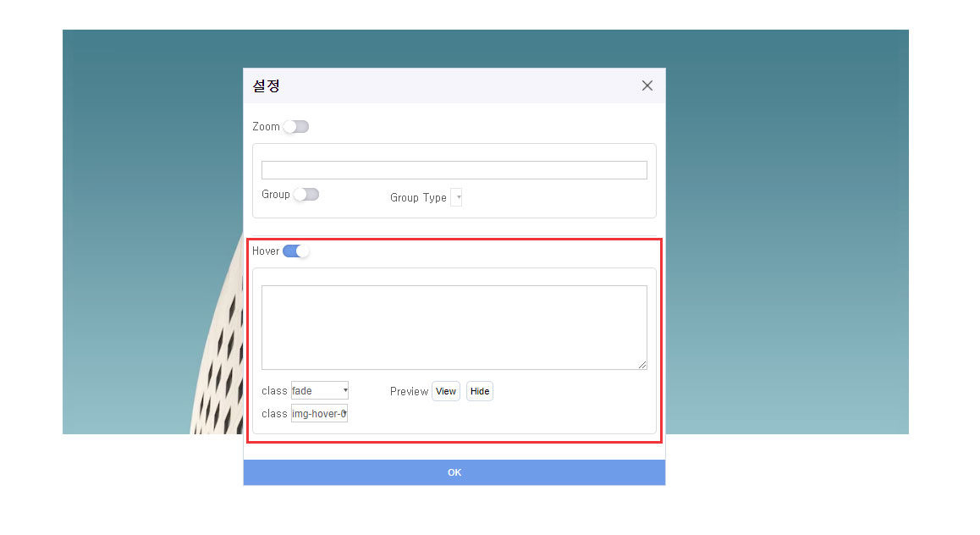Open the Group Type dropdown
The height and width of the screenshot is (535, 980).
click(x=456, y=198)
